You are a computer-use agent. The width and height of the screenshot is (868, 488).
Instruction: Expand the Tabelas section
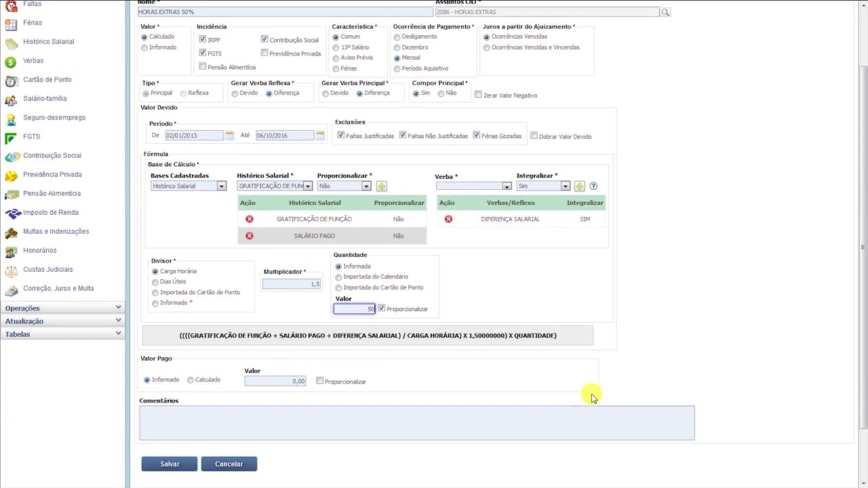click(62, 333)
